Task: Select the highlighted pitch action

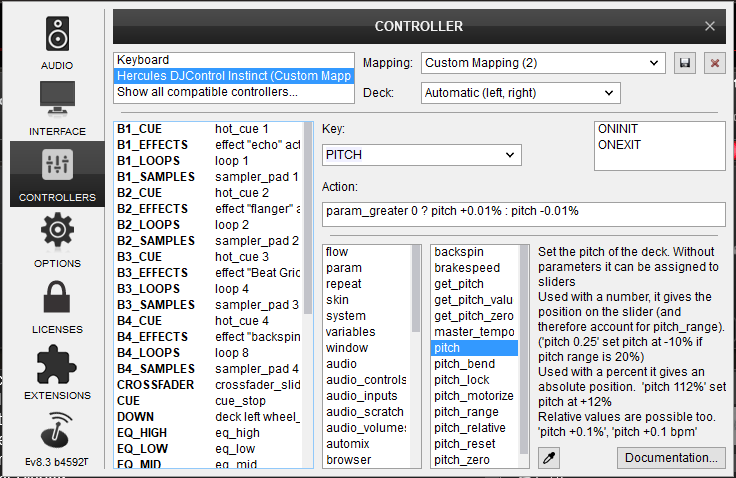Action: pyautogui.click(x=475, y=348)
